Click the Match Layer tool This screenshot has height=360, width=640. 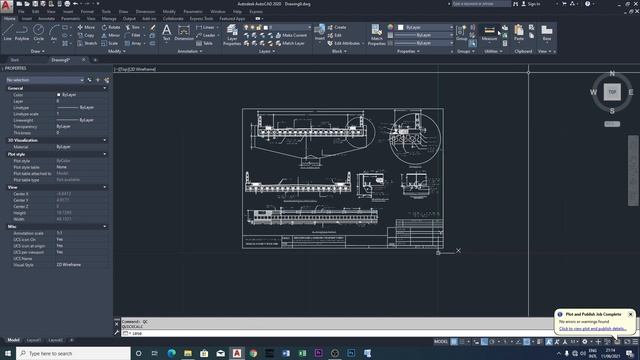click(x=290, y=43)
